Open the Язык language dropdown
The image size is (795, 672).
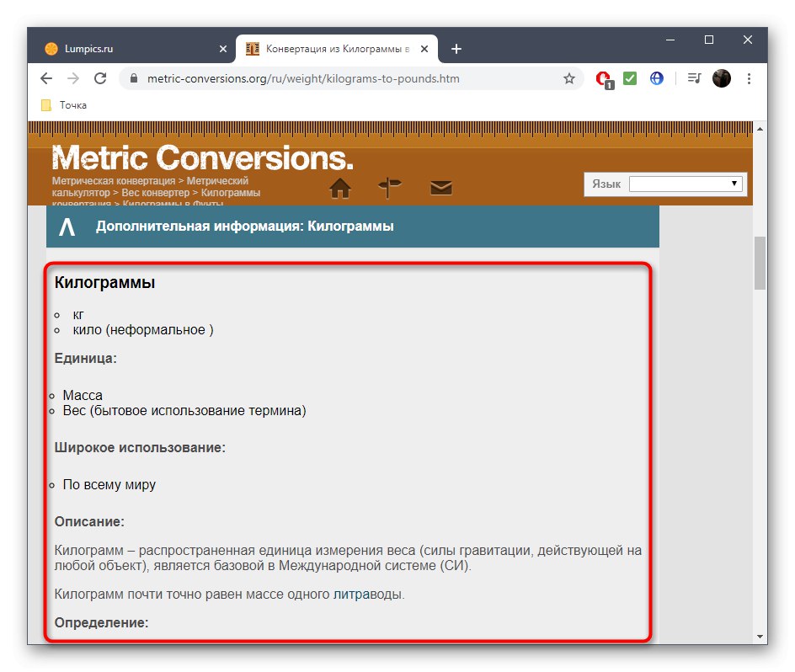pos(686,184)
